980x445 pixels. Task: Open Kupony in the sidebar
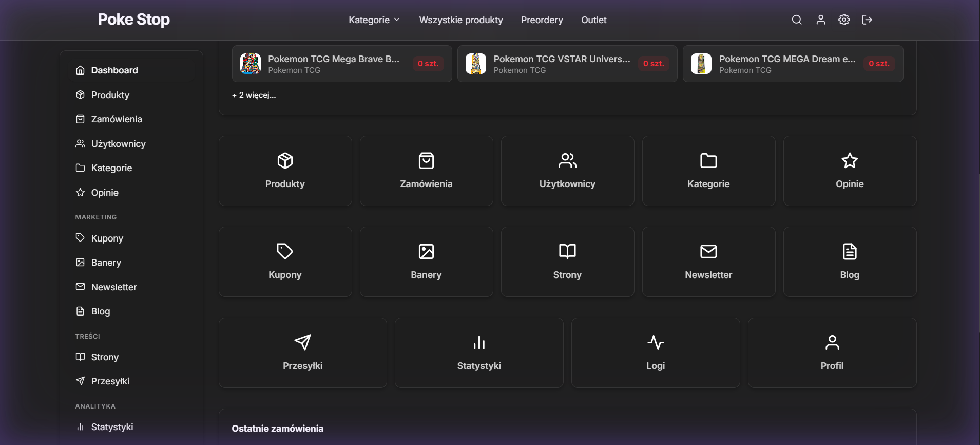(x=131, y=238)
